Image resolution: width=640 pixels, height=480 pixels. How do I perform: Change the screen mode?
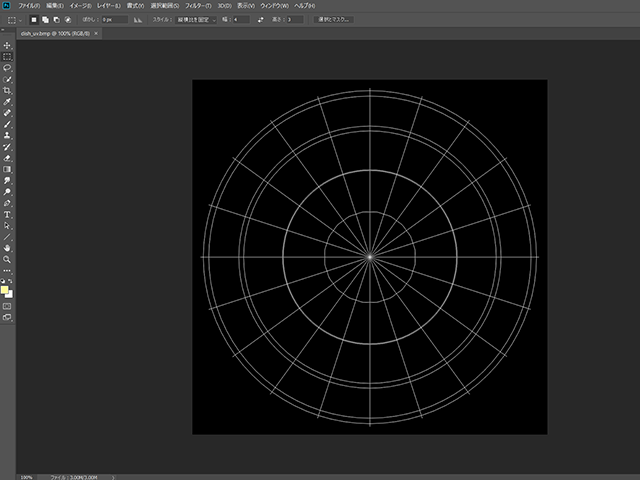point(7,317)
